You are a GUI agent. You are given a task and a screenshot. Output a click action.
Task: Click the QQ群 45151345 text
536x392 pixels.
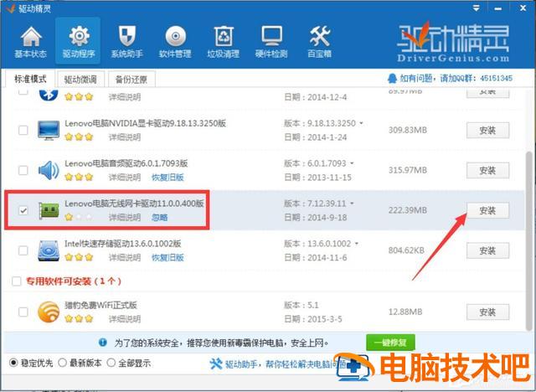456,79
